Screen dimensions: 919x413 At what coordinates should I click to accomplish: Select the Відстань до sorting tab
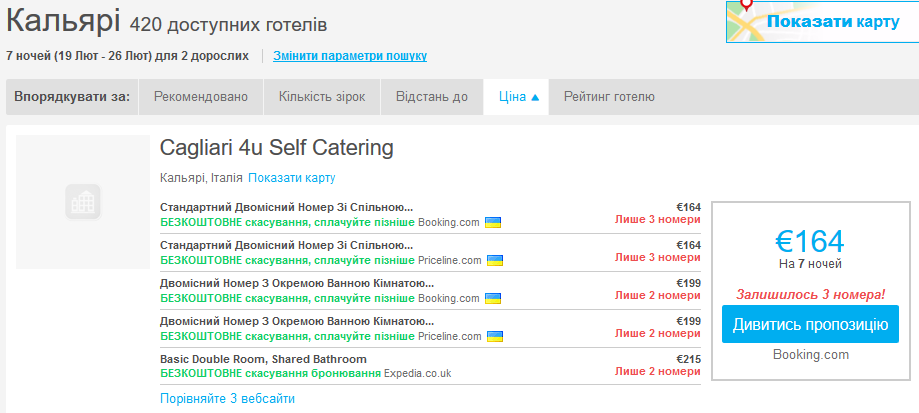tap(431, 97)
